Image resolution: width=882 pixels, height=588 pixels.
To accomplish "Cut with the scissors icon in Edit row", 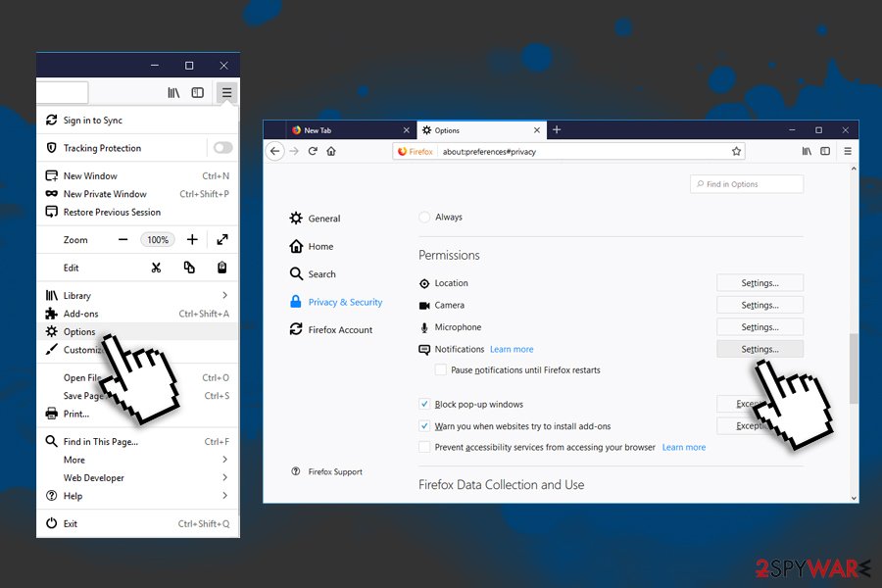I will [157, 268].
